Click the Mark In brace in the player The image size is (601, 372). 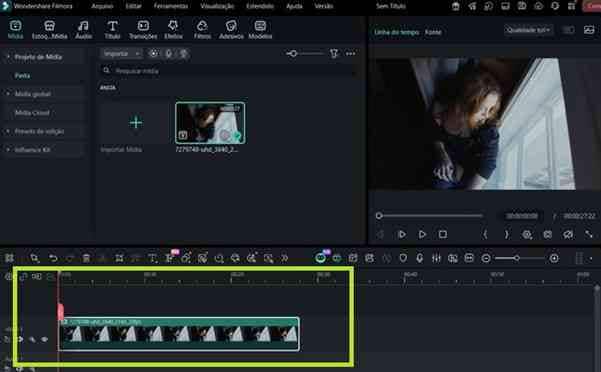pos(485,234)
